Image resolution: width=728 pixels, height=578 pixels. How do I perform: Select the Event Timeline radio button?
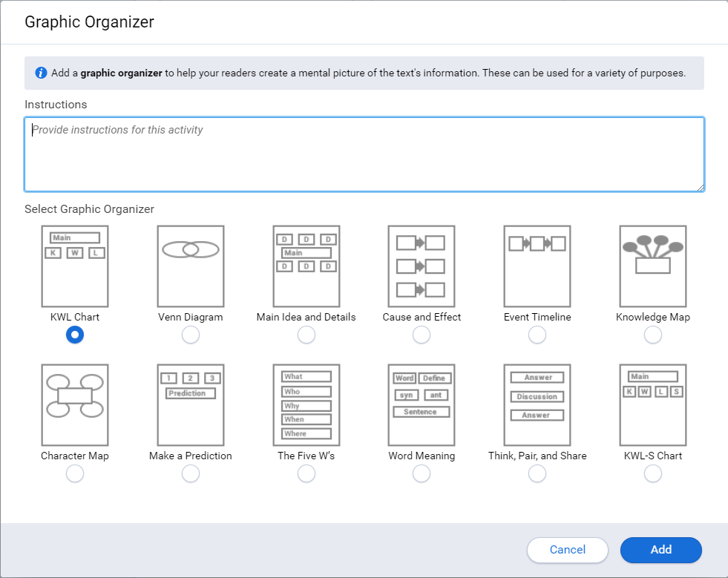point(537,335)
